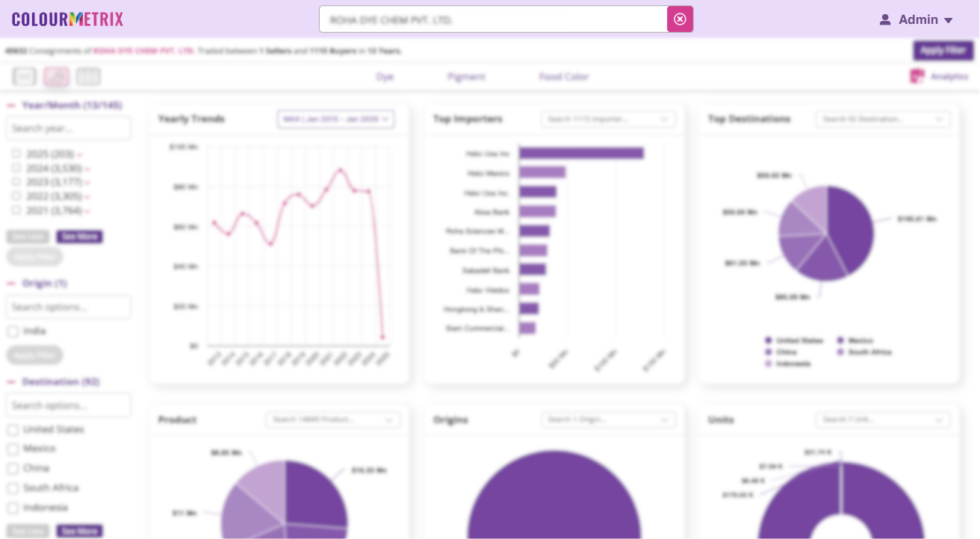Image resolution: width=980 pixels, height=539 pixels.
Task: Click the China legend color marker
Action: (x=768, y=352)
